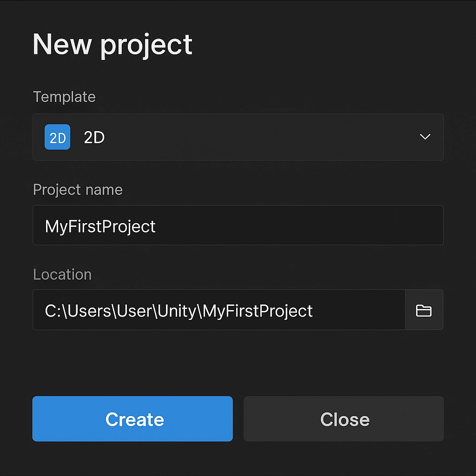Image resolution: width=476 pixels, height=476 pixels.
Task: Click the New project heading
Action: tap(112, 45)
